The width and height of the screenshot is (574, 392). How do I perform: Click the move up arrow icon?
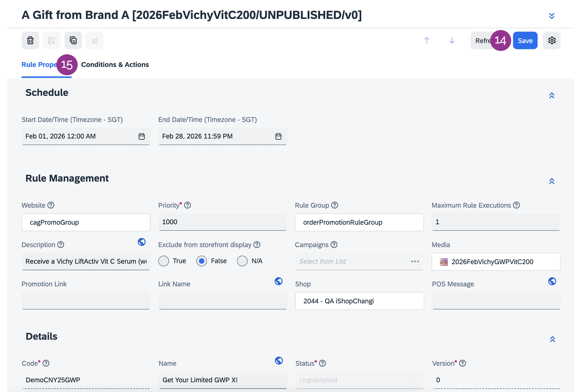point(427,40)
